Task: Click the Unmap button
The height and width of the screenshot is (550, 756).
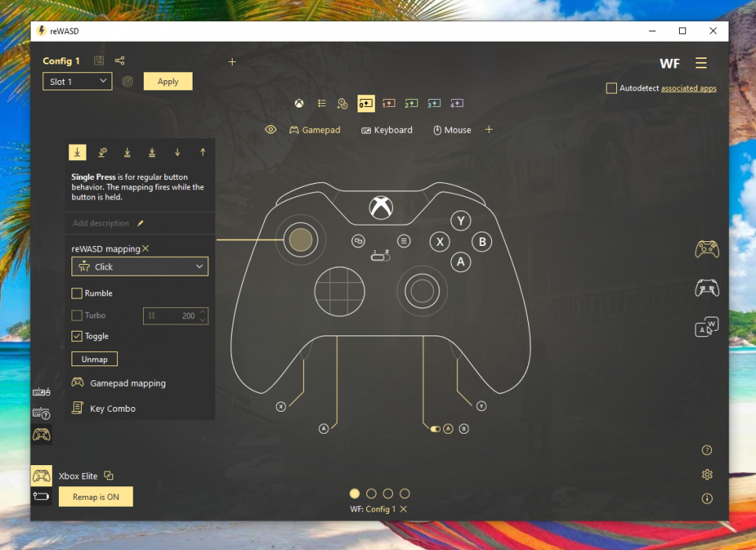Action: coord(94,359)
